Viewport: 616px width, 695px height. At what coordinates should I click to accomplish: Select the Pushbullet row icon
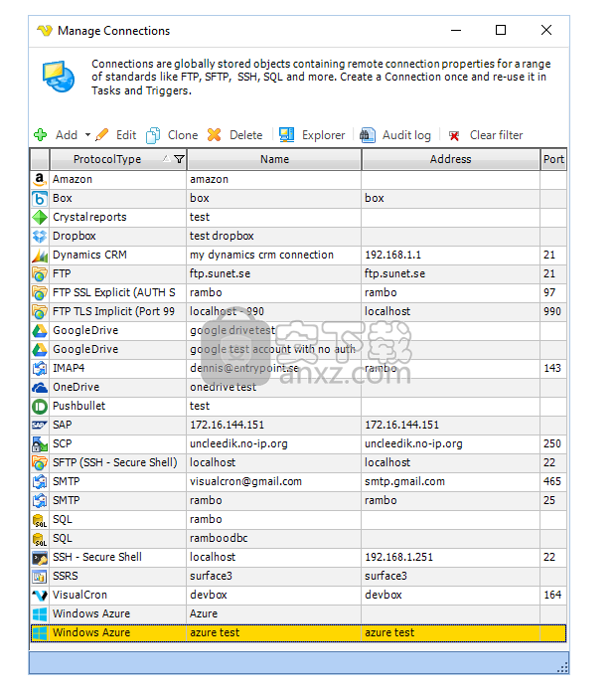pos(40,406)
